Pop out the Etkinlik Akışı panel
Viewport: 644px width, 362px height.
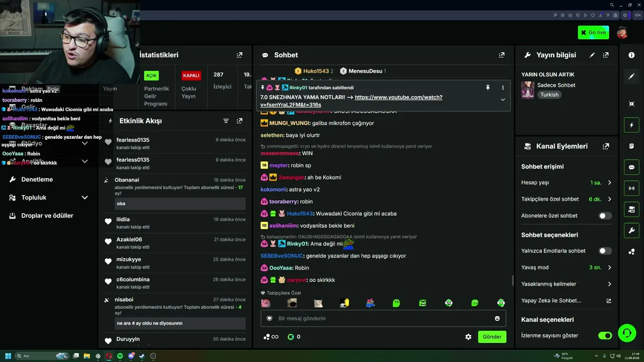tap(239, 121)
